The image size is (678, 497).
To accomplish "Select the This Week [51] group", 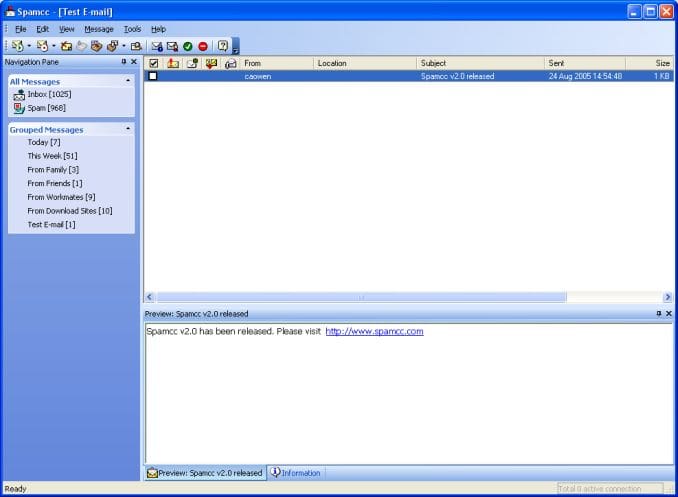I will coord(52,156).
